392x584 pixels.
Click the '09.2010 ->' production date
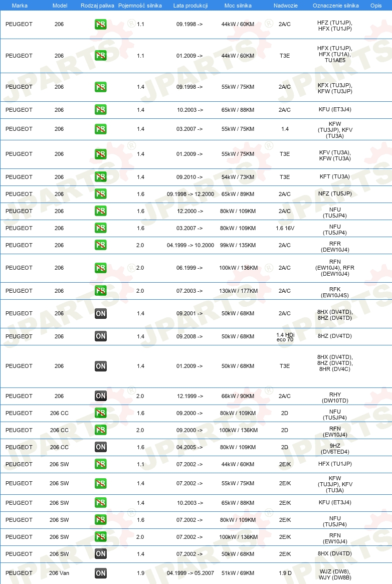pos(189,177)
